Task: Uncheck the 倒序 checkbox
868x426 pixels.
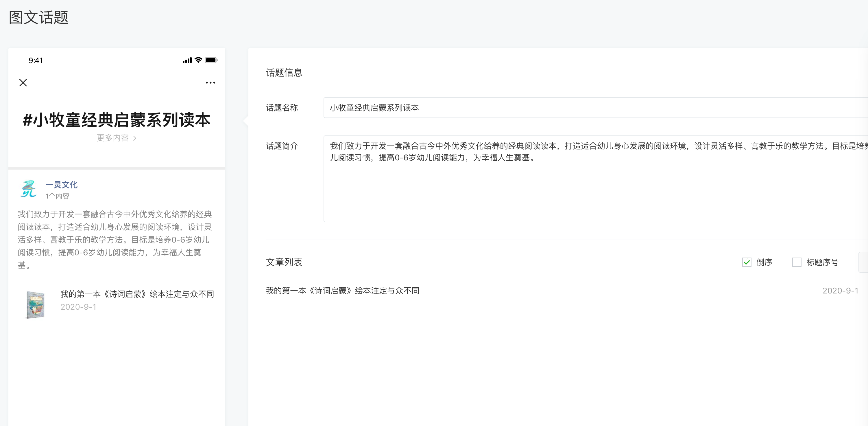Action: tap(746, 262)
